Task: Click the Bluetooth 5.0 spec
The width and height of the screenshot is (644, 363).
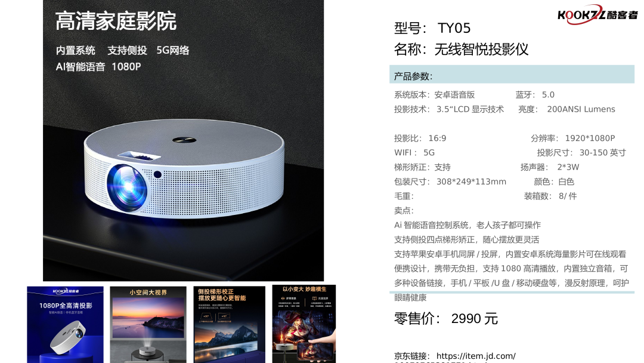Action: click(535, 95)
